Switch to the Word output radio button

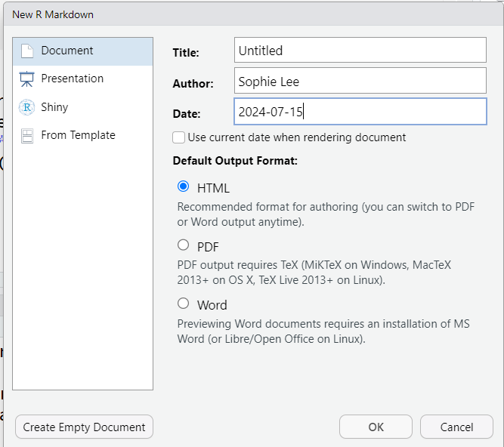pos(183,304)
